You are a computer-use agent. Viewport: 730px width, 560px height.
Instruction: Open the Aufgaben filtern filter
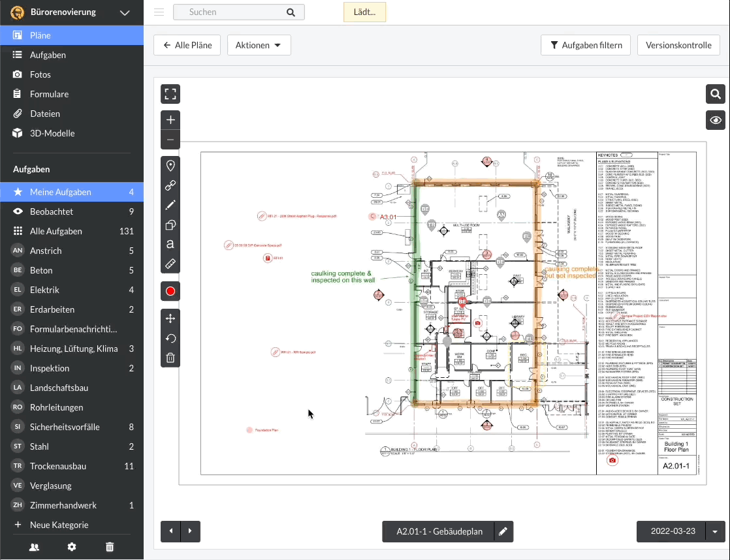[586, 45]
